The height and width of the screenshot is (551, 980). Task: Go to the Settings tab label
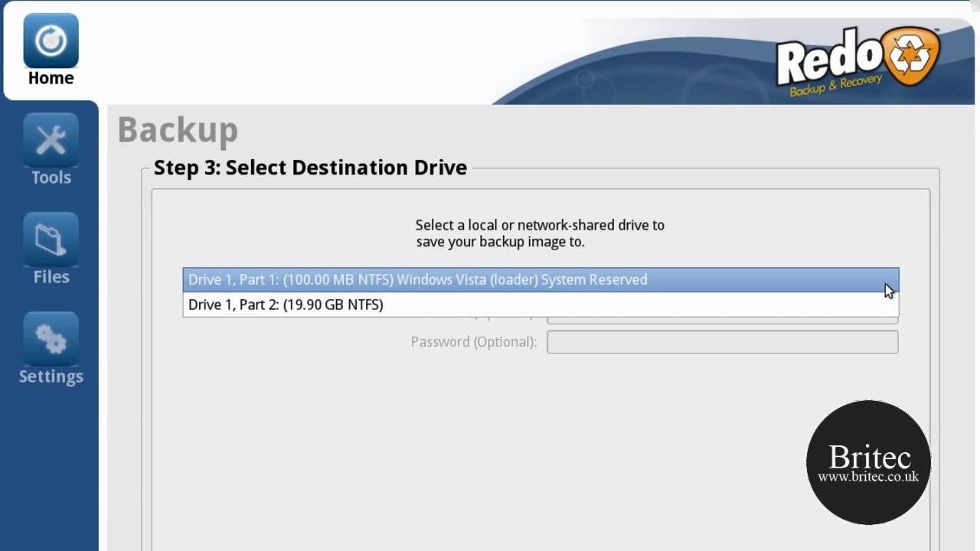[x=51, y=377]
